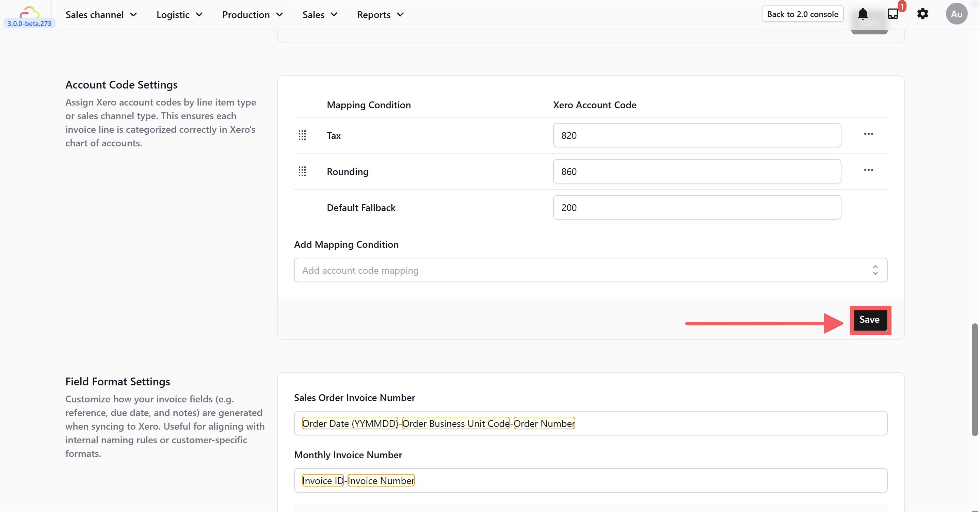
Task: Open the three-dot menu for Rounding row
Action: pyautogui.click(x=868, y=170)
